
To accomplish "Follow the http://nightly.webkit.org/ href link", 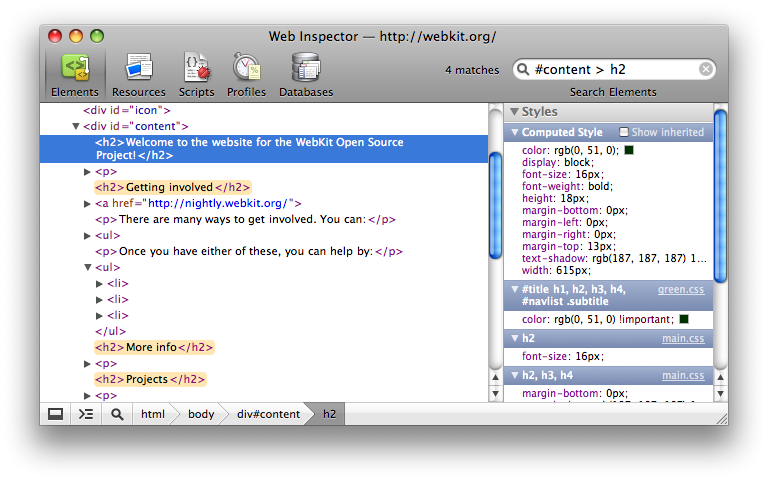I will click(x=217, y=203).
